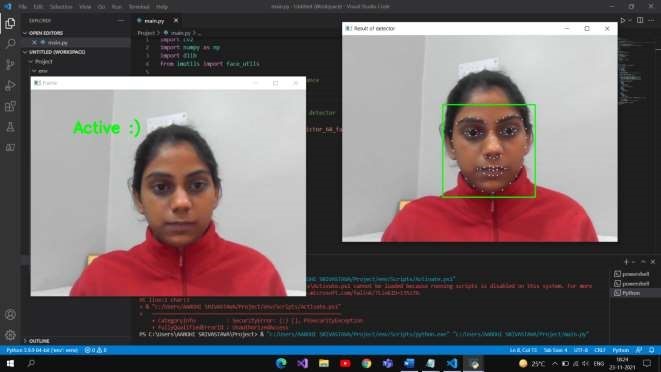
Task: Split the editor to the right
Action: 640,20
